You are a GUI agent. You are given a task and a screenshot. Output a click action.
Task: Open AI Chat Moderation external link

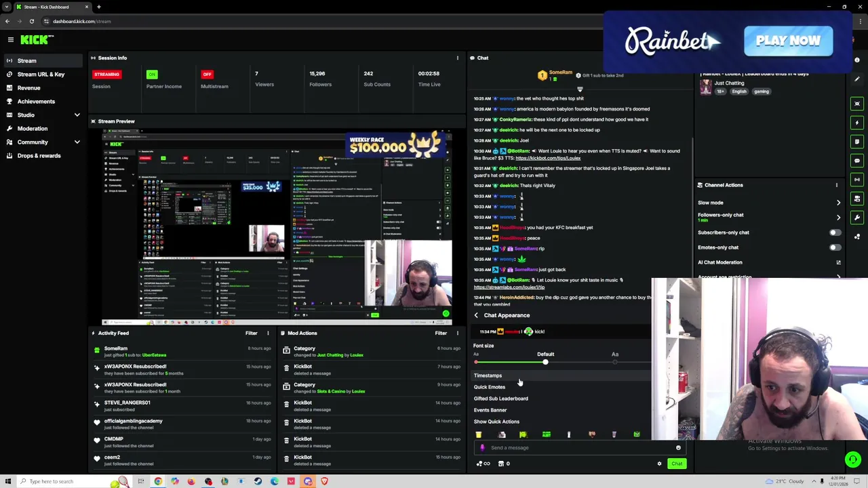click(838, 262)
